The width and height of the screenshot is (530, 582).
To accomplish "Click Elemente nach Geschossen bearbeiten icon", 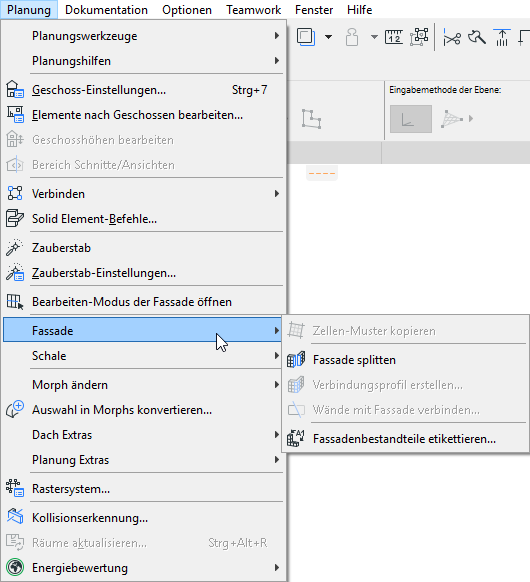I will (15, 115).
